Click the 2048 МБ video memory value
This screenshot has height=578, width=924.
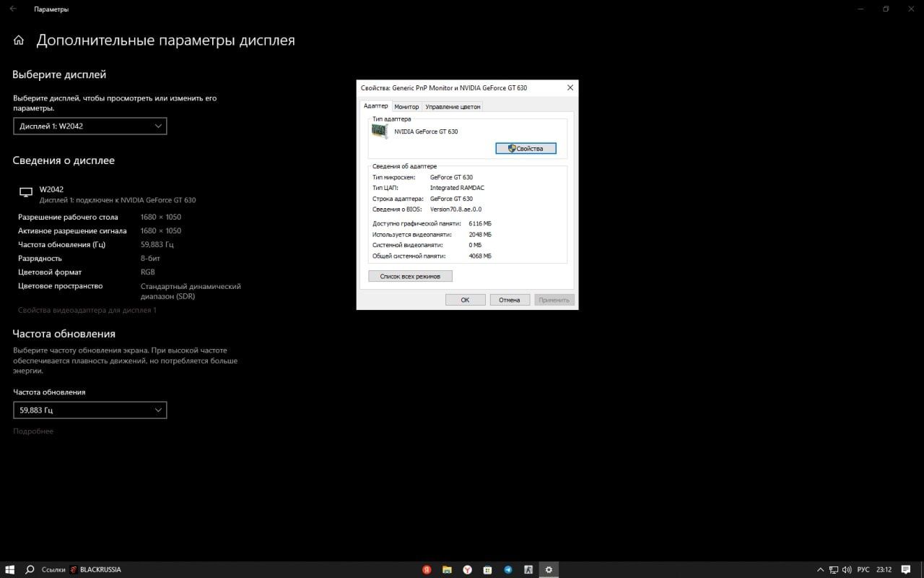480,235
